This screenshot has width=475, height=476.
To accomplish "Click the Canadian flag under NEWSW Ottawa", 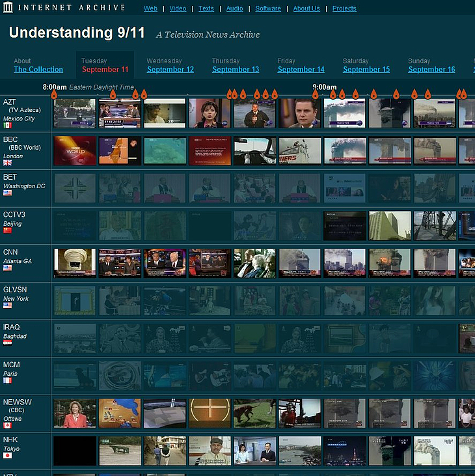I will click(7, 425).
